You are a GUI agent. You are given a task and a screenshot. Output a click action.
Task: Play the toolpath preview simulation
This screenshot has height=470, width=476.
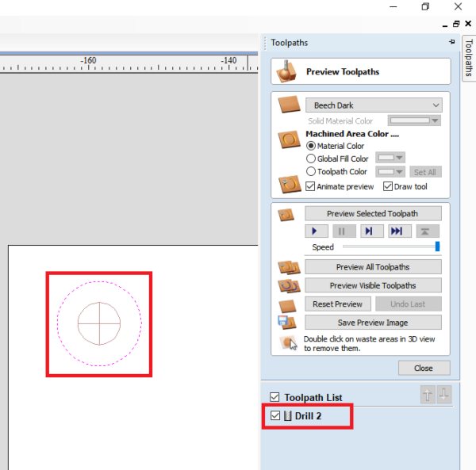pos(316,231)
